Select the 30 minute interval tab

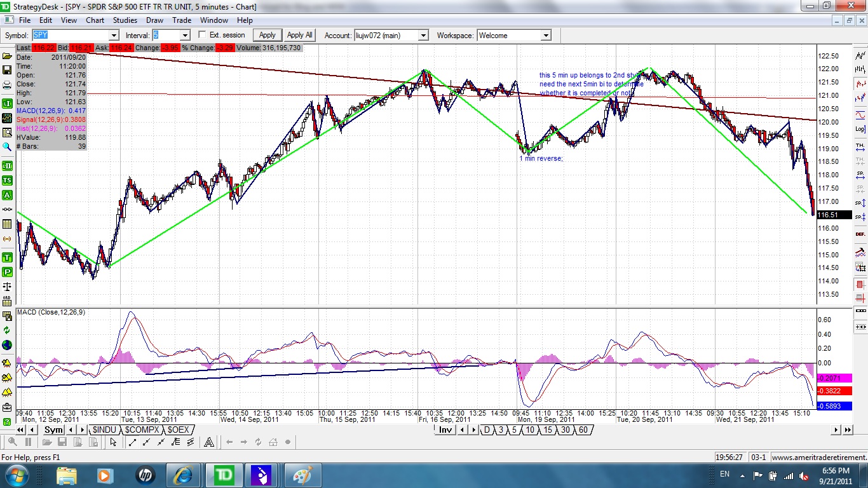click(566, 430)
